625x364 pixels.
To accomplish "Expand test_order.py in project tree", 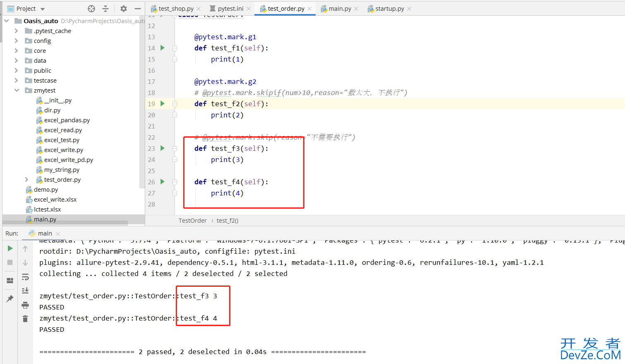I will (26, 180).
